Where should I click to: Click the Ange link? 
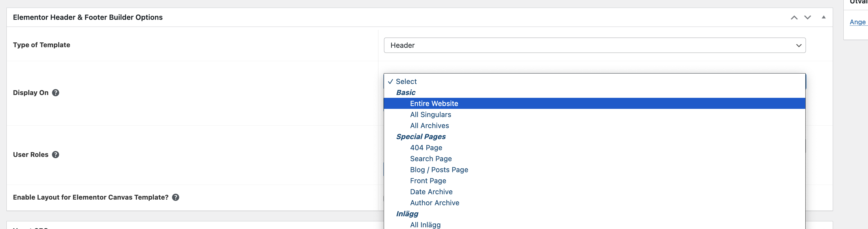(x=857, y=22)
